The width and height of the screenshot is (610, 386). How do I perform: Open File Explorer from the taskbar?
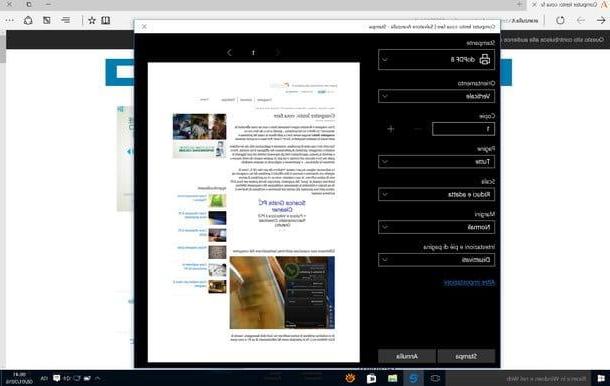pos(393,378)
